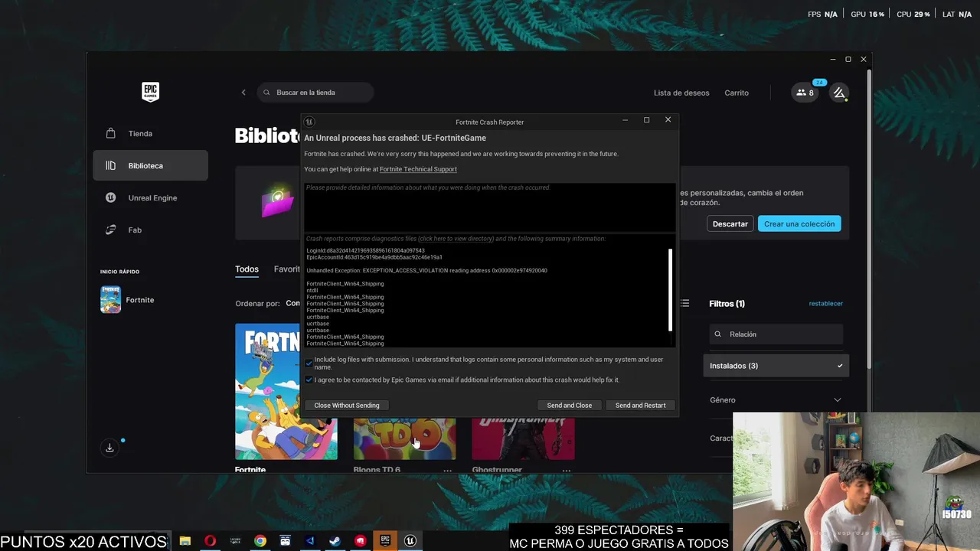Image resolution: width=980 pixels, height=551 pixels.
Task: Select Biblioteca in the sidebar
Action: (x=150, y=165)
